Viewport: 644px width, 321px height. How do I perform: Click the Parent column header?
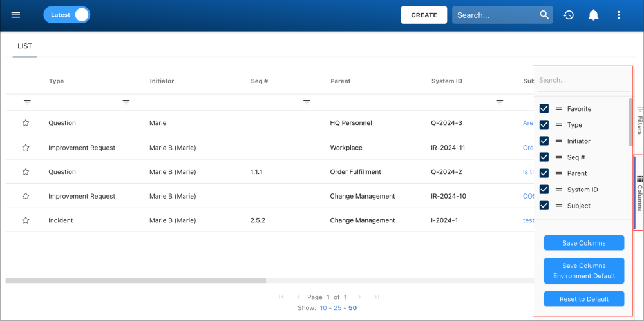(341, 81)
